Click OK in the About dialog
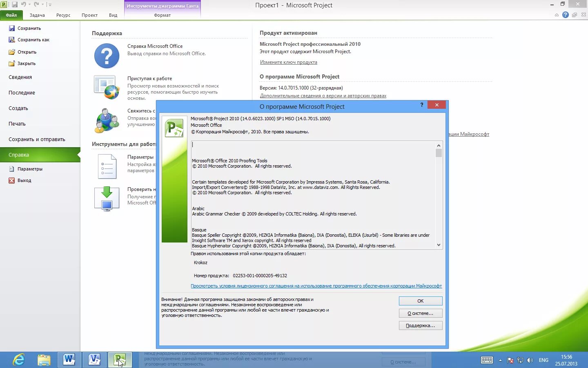The image size is (588, 368). click(421, 301)
